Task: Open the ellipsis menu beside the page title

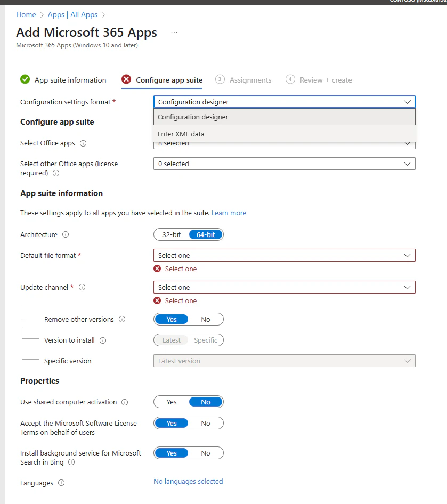Action: click(x=174, y=32)
